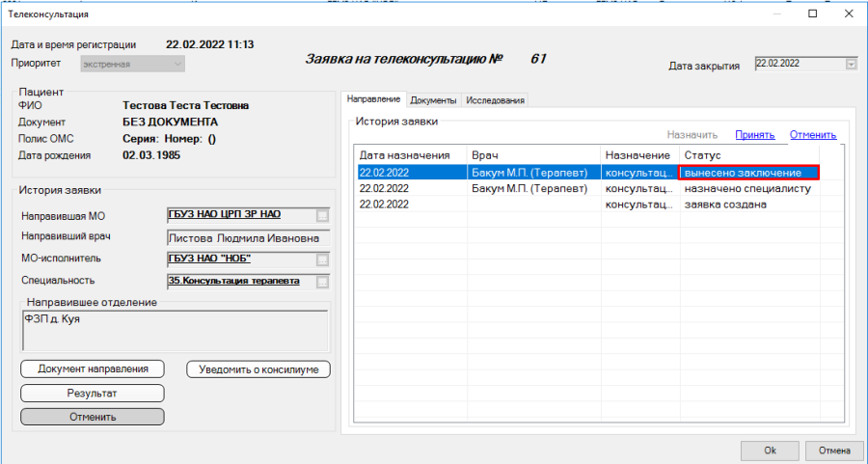Select Назначение cell in вынесено заключение row
This screenshot has width=868, height=464.
pyautogui.click(x=640, y=173)
